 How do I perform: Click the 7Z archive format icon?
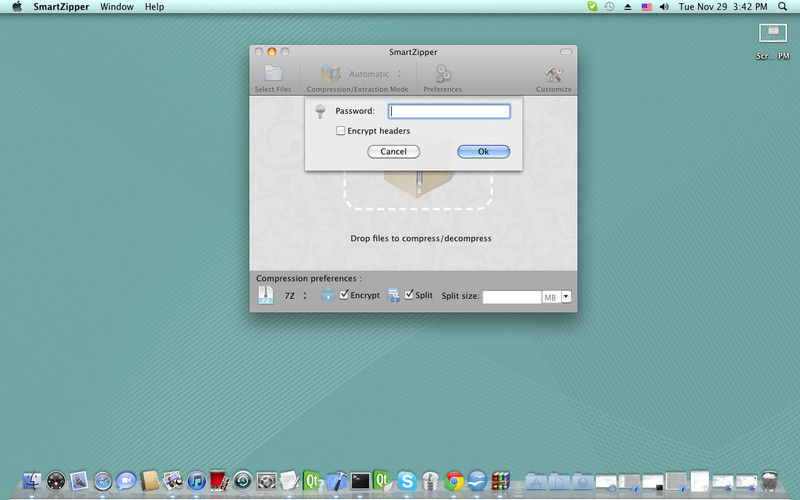(x=266, y=295)
